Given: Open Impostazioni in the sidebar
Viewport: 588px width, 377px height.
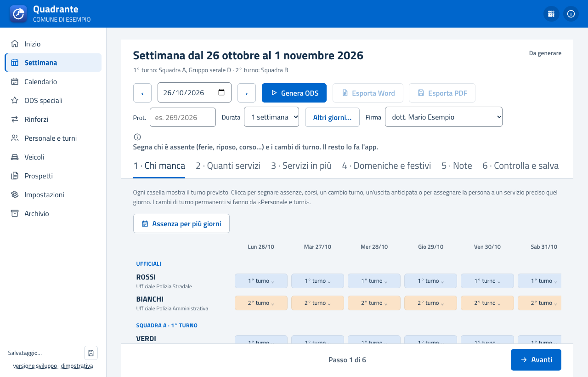Looking at the screenshot, I should pos(53,194).
